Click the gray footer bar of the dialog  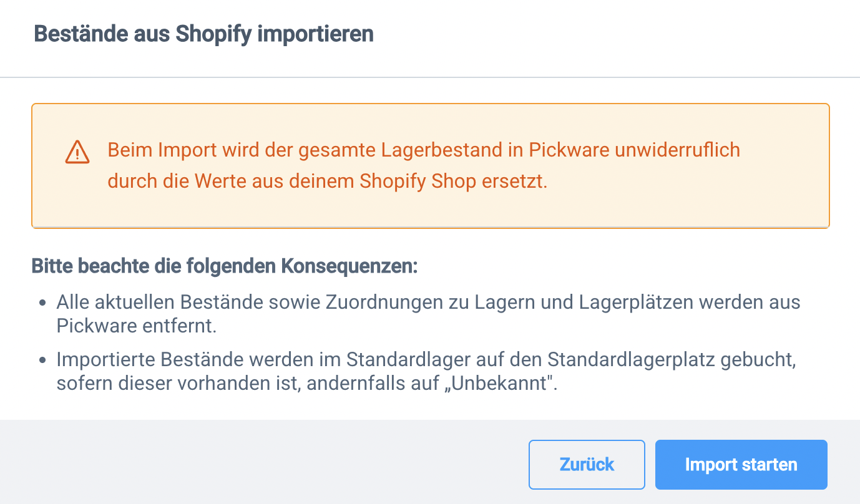[x=250, y=464]
